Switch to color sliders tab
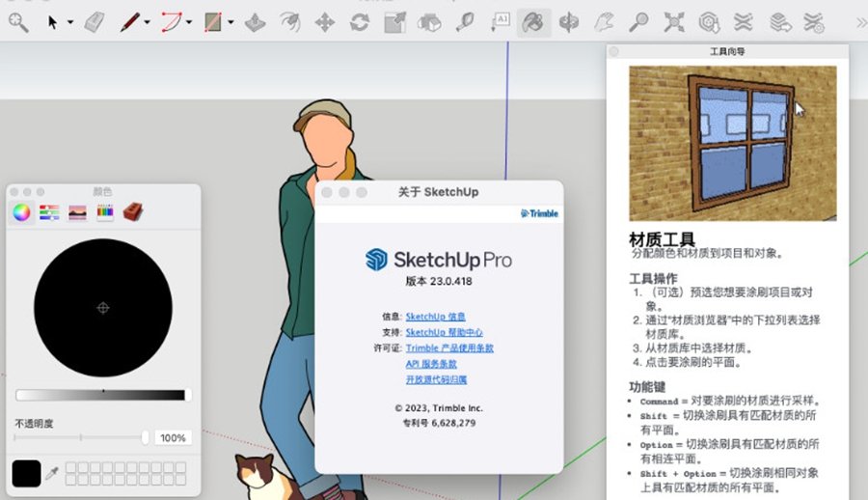The height and width of the screenshot is (500, 868). click(49, 212)
